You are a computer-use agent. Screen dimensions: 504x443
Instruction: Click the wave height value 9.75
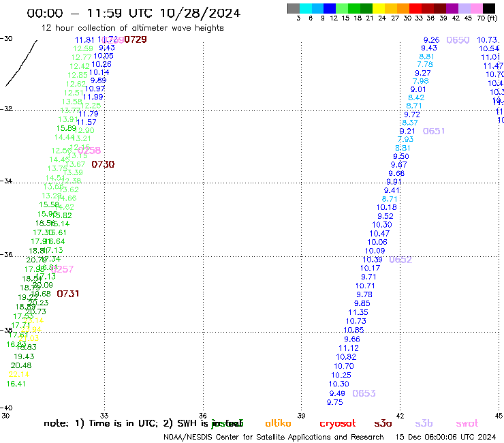334,402
